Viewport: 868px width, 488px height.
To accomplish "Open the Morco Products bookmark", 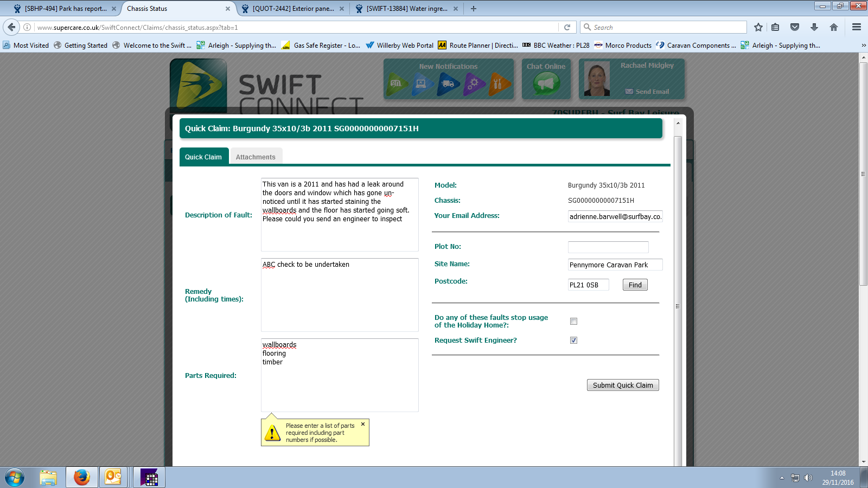I will click(623, 46).
